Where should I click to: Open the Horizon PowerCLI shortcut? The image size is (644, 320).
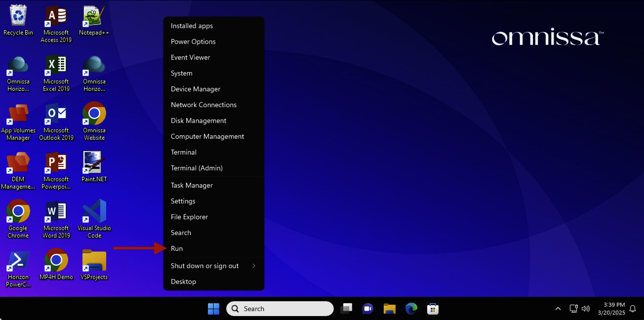coord(18,260)
